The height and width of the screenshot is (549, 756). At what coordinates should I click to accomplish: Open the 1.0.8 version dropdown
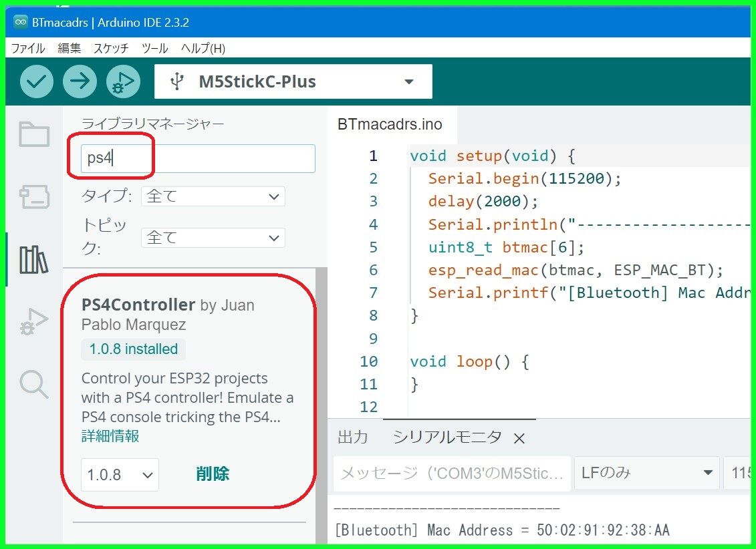pyautogui.click(x=120, y=475)
